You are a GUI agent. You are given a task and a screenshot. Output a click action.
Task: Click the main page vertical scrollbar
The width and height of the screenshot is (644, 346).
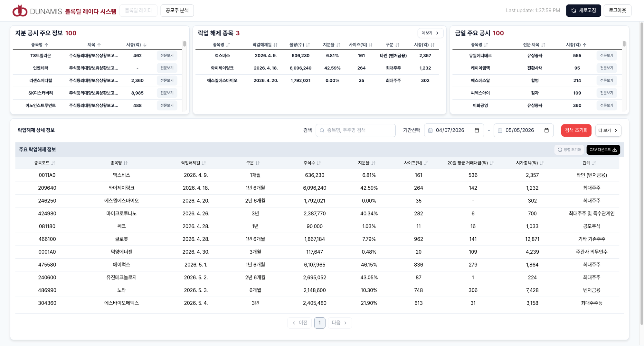tap(642, 174)
